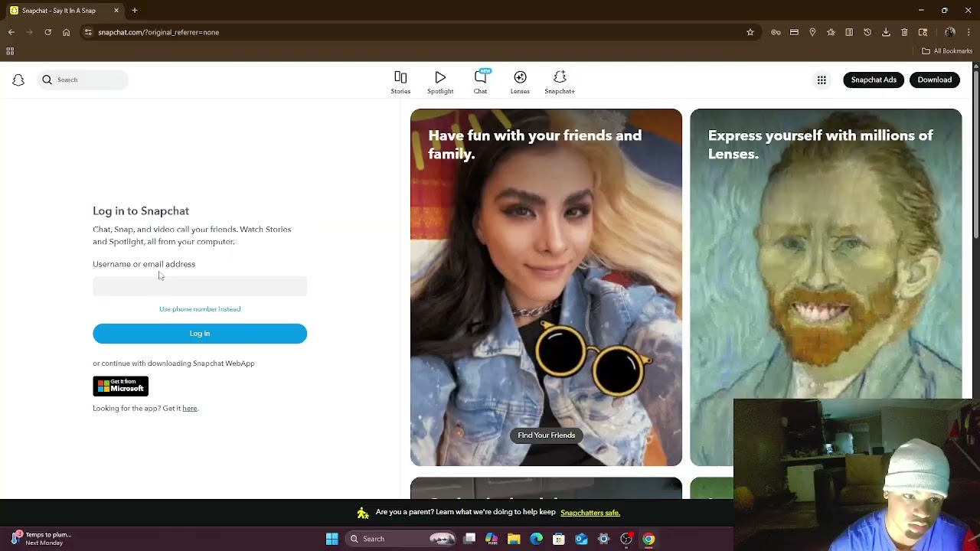Image resolution: width=980 pixels, height=551 pixels.
Task: Click the Download button in the header
Action: click(x=935, y=80)
